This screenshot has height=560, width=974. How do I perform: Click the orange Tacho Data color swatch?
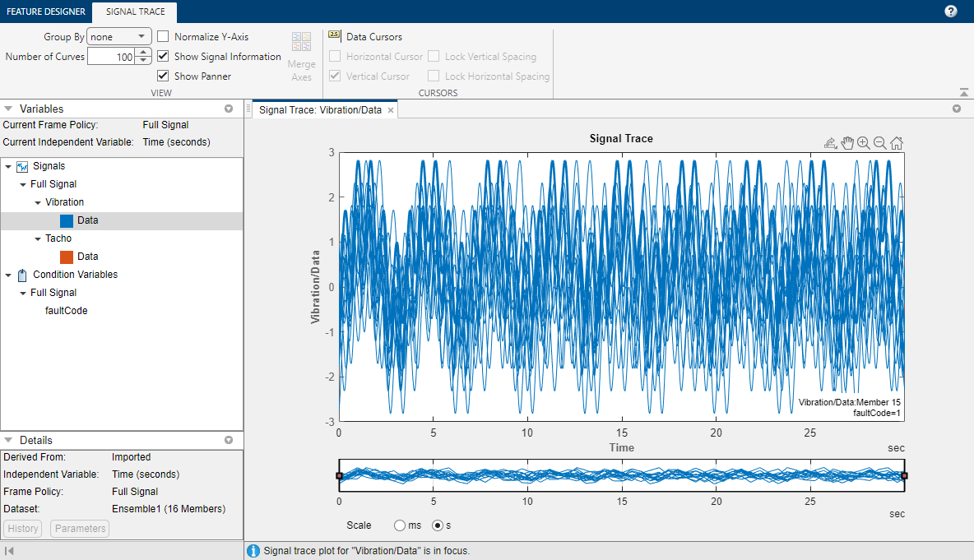[x=67, y=257]
